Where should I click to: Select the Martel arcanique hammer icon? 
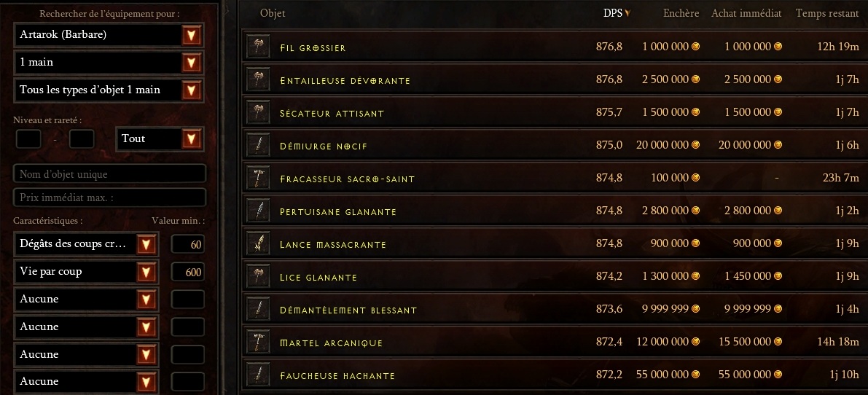259,343
